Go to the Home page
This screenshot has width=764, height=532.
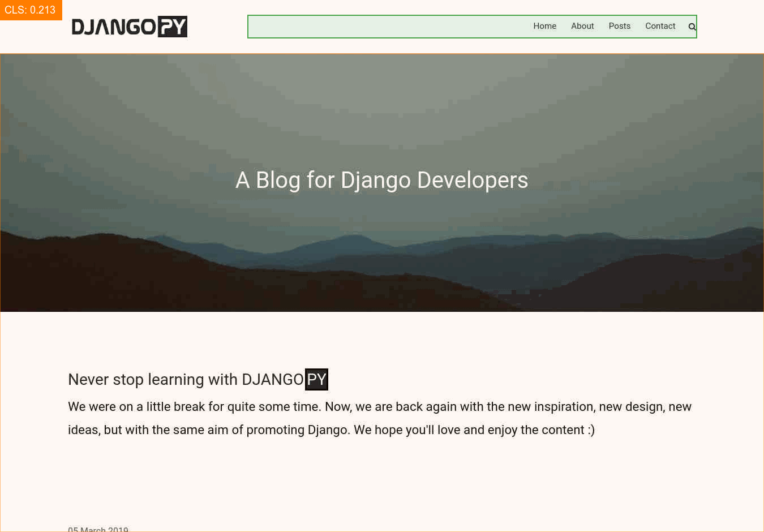click(x=544, y=26)
